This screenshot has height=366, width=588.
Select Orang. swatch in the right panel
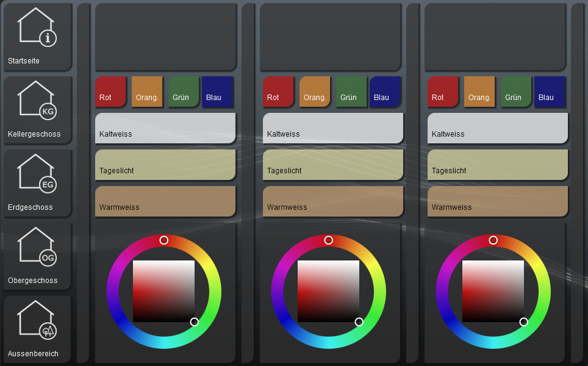click(479, 91)
